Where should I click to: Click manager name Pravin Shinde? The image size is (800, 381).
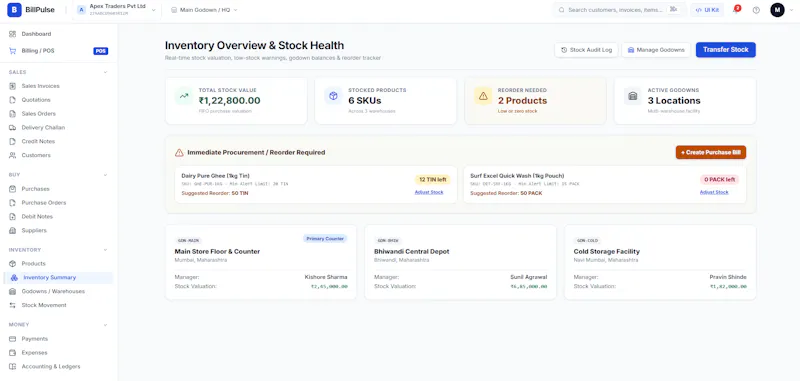[x=728, y=277]
